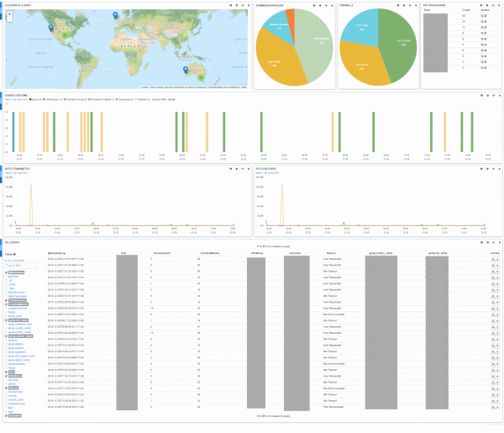Screen dimensions: 504x433
Task: Open settings gear on Events Over Time panel
Action: (480, 95)
